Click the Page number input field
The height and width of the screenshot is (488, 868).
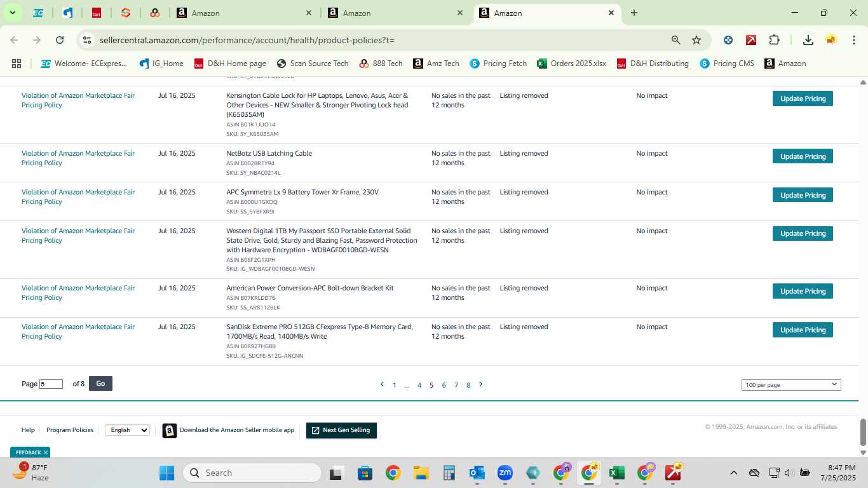pyautogui.click(x=51, y=384)
